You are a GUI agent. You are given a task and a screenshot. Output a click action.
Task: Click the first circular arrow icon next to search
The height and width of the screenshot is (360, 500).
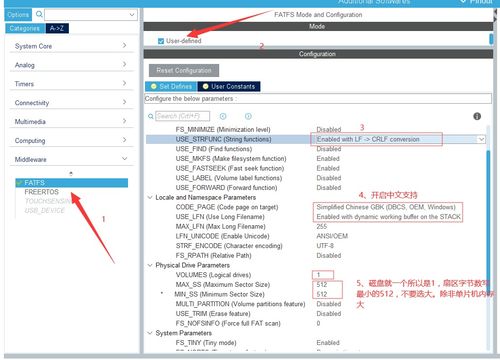click(x=223, y=116)
